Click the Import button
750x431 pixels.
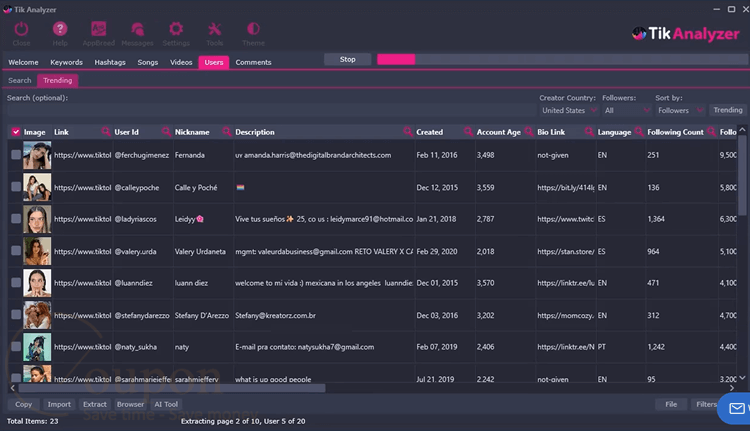pyautogui.click(x=59, y=404)
